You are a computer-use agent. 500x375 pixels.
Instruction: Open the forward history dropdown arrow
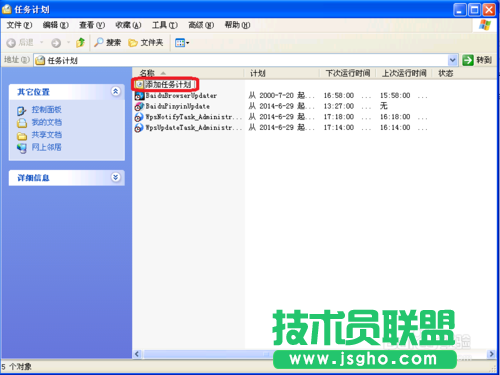[68, 43]
